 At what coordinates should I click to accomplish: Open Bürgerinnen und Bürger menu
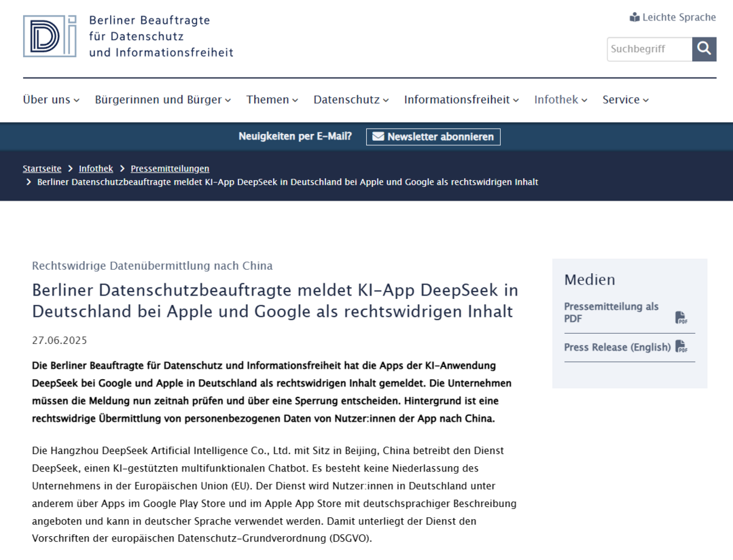coord(162,100)
